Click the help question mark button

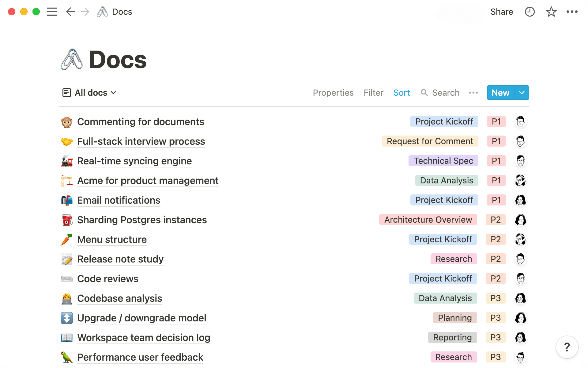click(x=567, y=347)
